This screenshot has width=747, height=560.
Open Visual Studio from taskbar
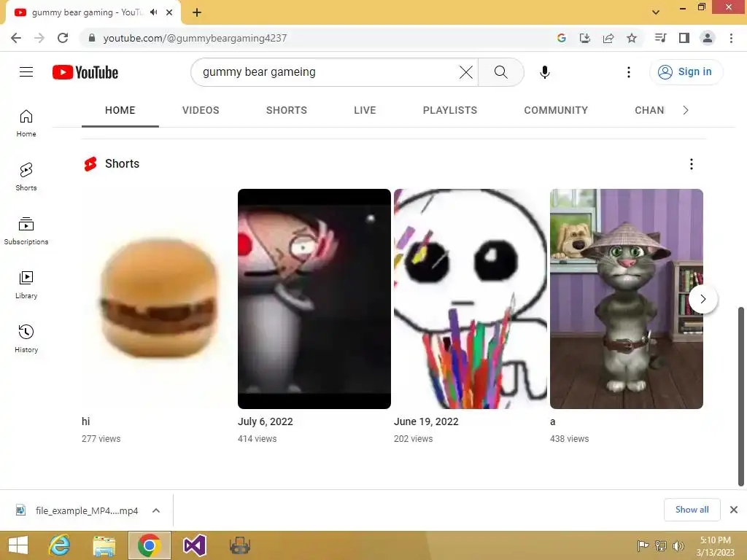[x=194, y=545]
